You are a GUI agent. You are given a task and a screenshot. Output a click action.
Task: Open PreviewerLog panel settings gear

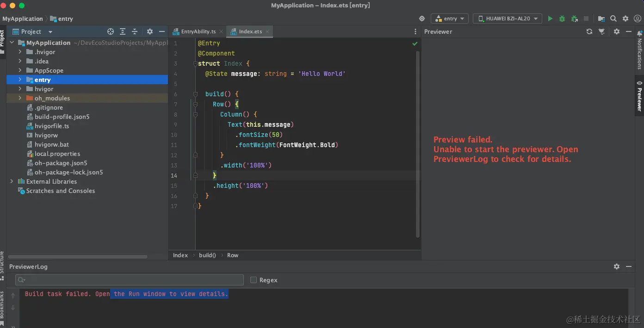617,266
